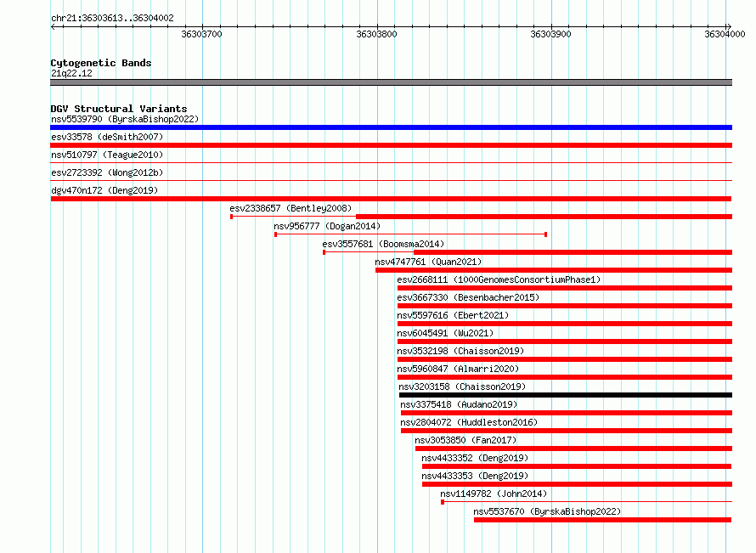Select dgv470n172 (Deng2019) variant label

click(x=104, y=190)
